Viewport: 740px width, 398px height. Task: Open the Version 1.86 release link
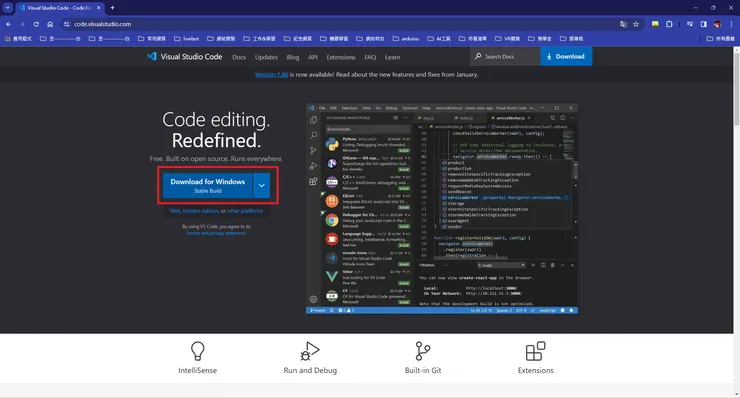click(x=271, y=75)
